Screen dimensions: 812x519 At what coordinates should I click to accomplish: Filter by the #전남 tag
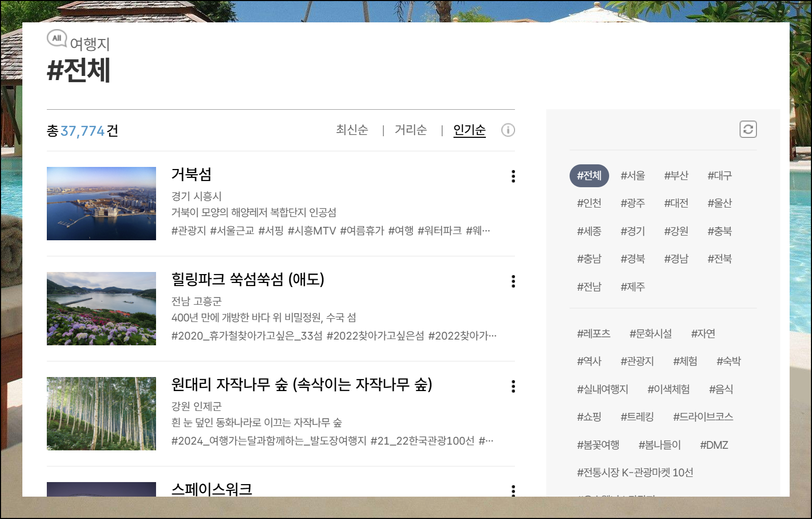[589, 287]
